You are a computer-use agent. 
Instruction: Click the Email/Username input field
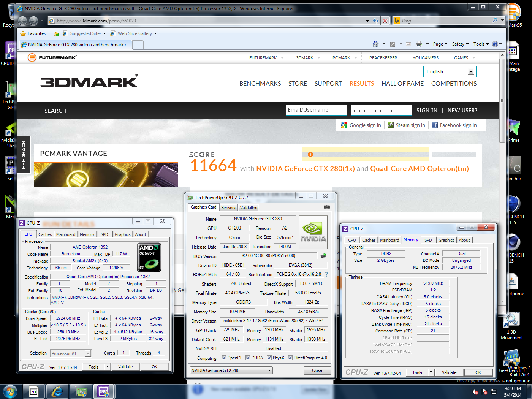pyautogui.click(x=316, y=110)
